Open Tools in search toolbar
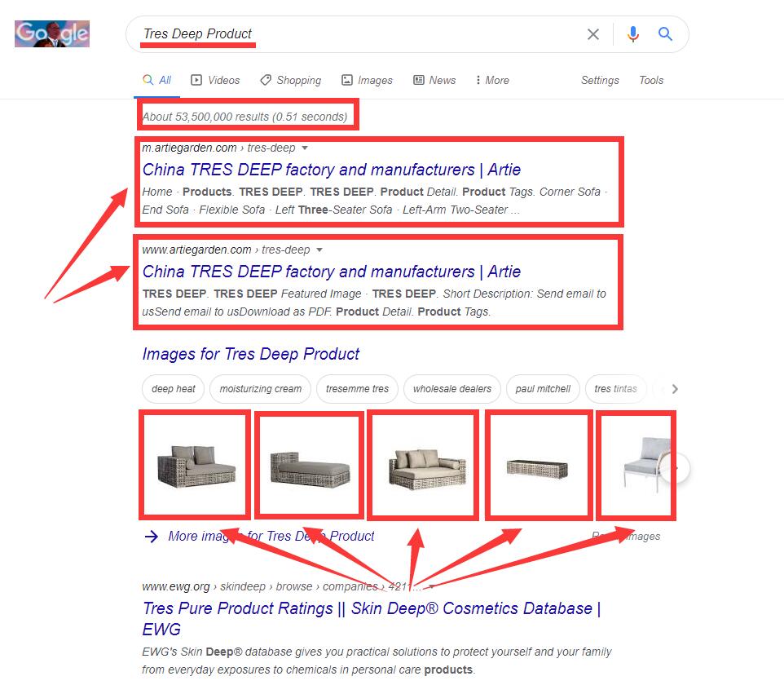 [x=651, y=80]
